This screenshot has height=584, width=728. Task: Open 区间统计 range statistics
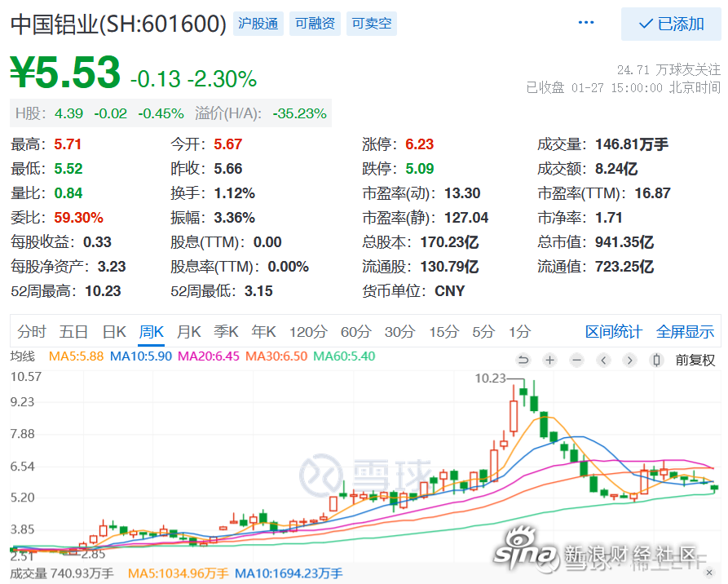[614, 332]
